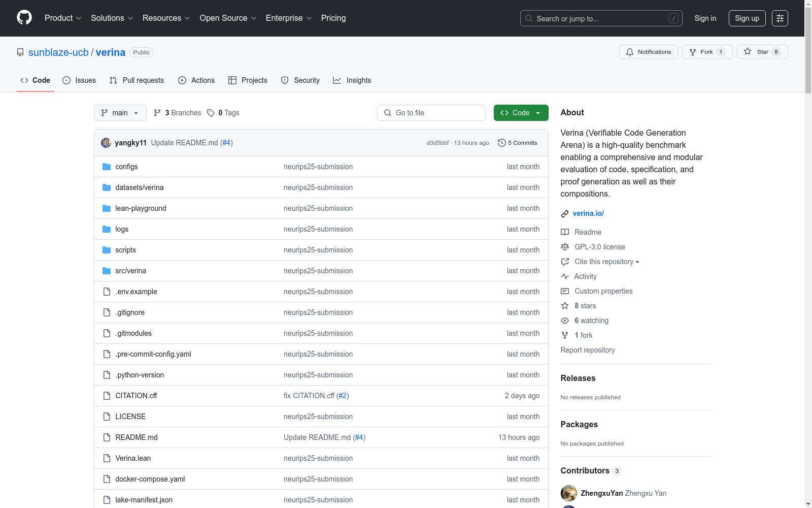Open the sunblaze-ucb organization link
812x508 pixels.
coord(58,52)
